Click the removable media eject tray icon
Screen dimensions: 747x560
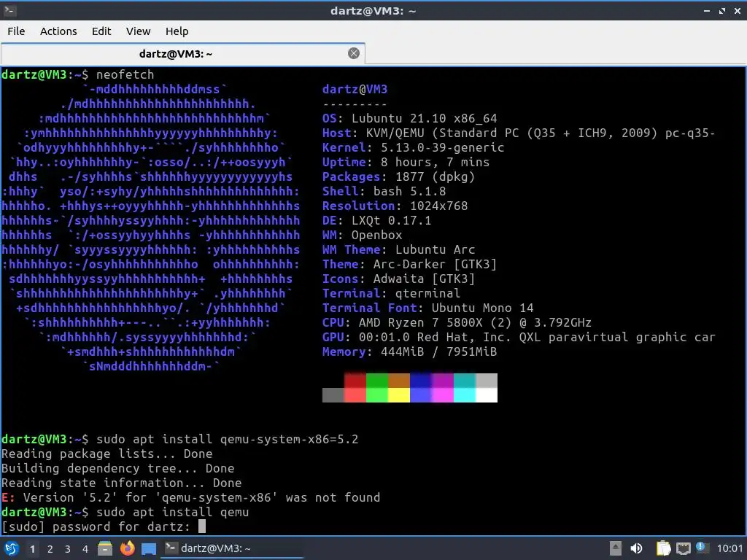tap(616, 548)
